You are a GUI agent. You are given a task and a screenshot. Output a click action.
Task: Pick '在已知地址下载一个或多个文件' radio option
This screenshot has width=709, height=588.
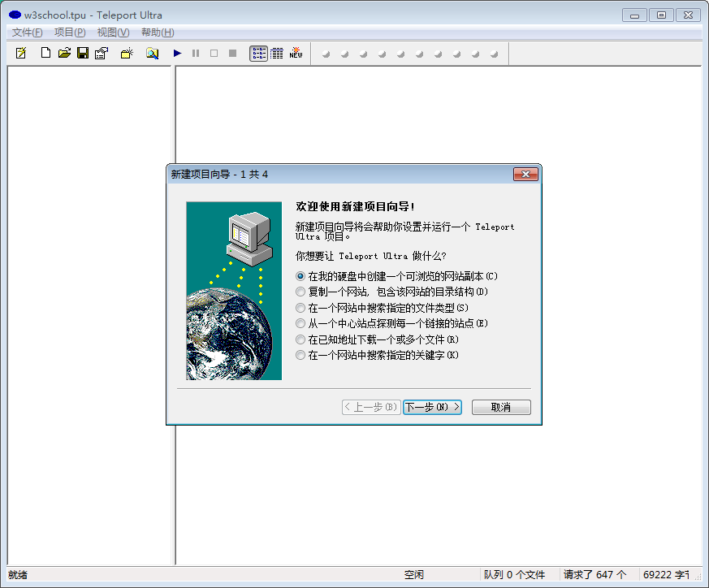coord(377,339)
